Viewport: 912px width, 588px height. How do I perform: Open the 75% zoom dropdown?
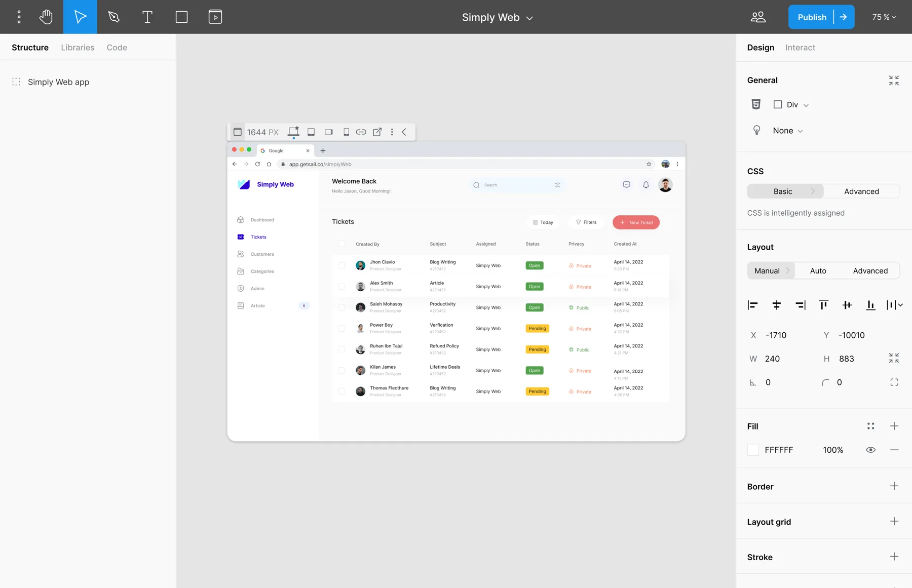884,17
